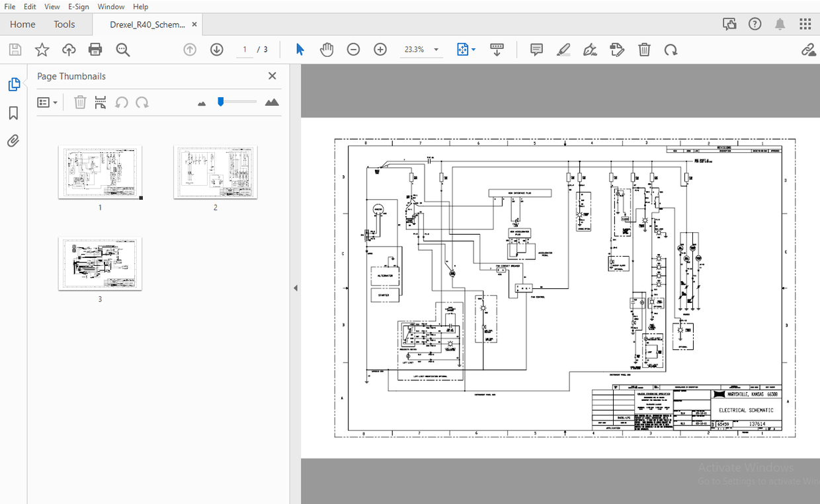This screenshot has width=820, height=504.
Task: Open the Bookmarks panel
Action: tap(14, 112)
